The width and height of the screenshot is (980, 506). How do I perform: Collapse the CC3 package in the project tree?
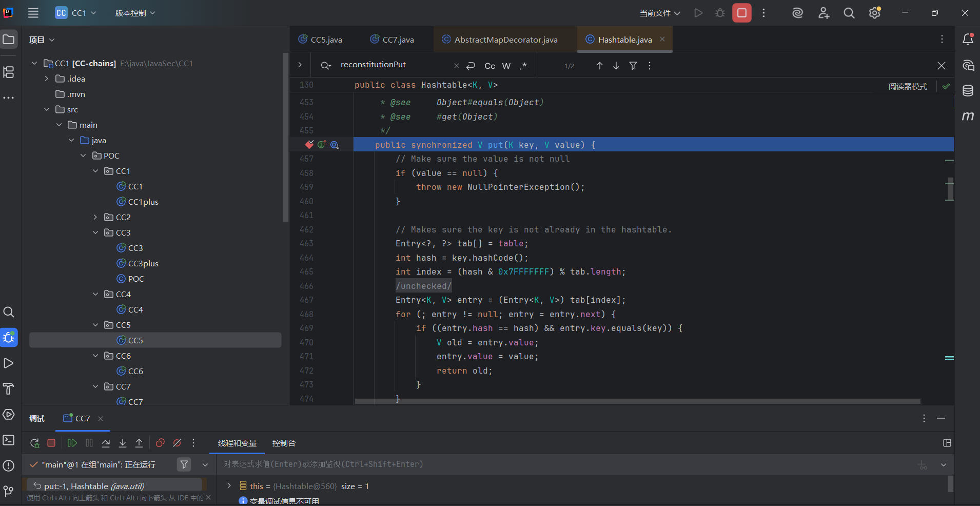(95, 232)
